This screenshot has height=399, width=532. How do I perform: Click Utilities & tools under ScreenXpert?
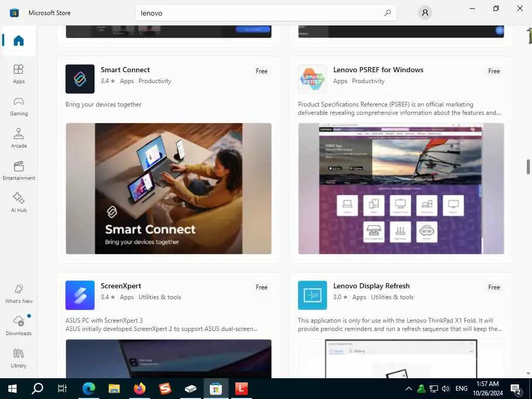(x=160, y=297)
